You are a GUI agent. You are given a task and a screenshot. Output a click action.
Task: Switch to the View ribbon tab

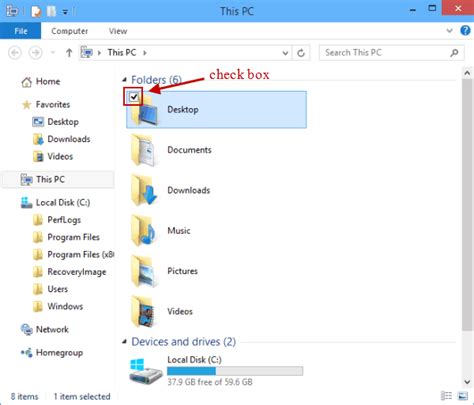click(118, 31)
